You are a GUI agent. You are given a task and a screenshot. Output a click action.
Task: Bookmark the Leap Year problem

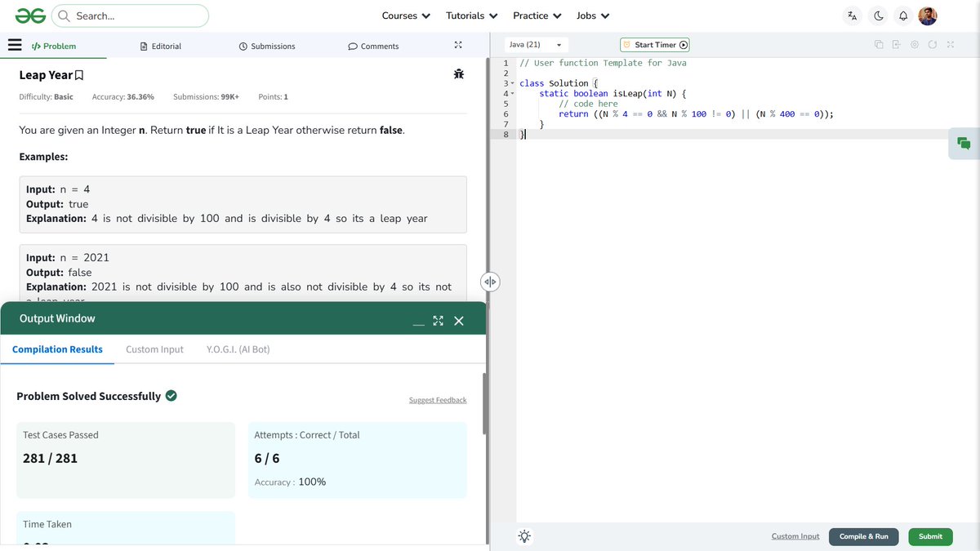(79, 75)
